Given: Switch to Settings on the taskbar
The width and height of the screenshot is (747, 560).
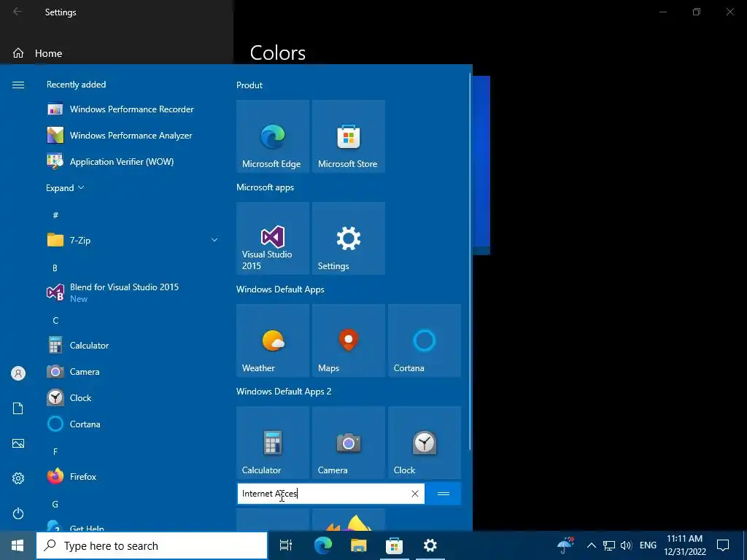Looking at the screenshot, I should click(x=430, y=545).
